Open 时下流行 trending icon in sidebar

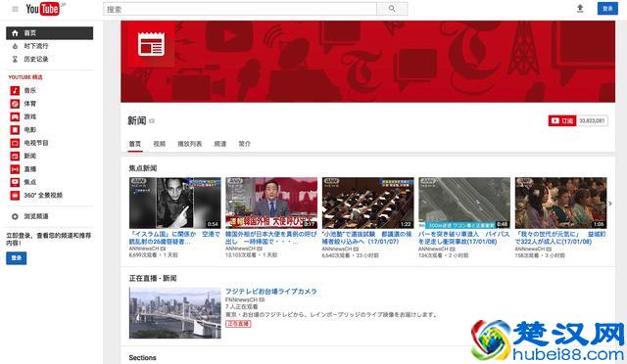point(16,46)
